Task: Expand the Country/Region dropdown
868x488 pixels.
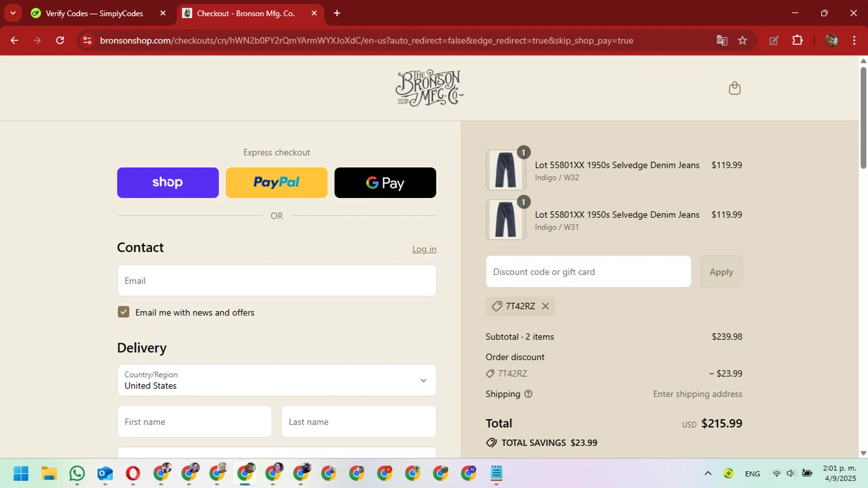Action: point(277,380)
